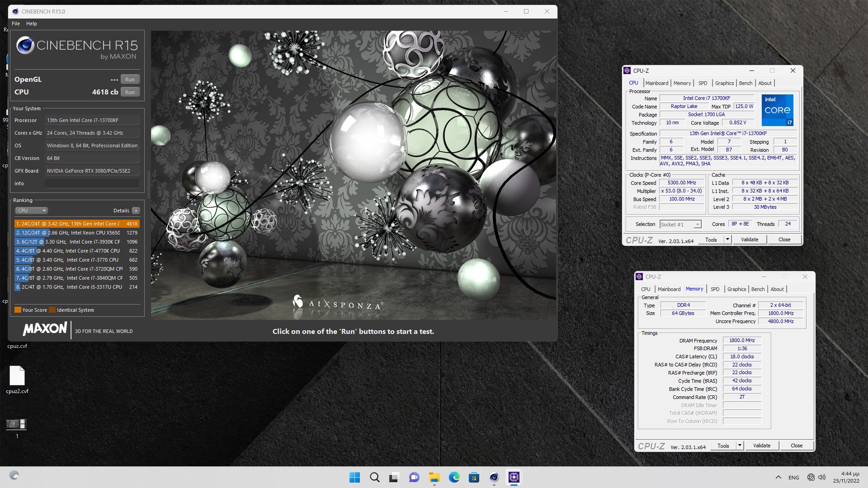Expand Tools dropdown arrow in upper CPU-Z
The image size is (868, 488).
click(x=727, y=240)
